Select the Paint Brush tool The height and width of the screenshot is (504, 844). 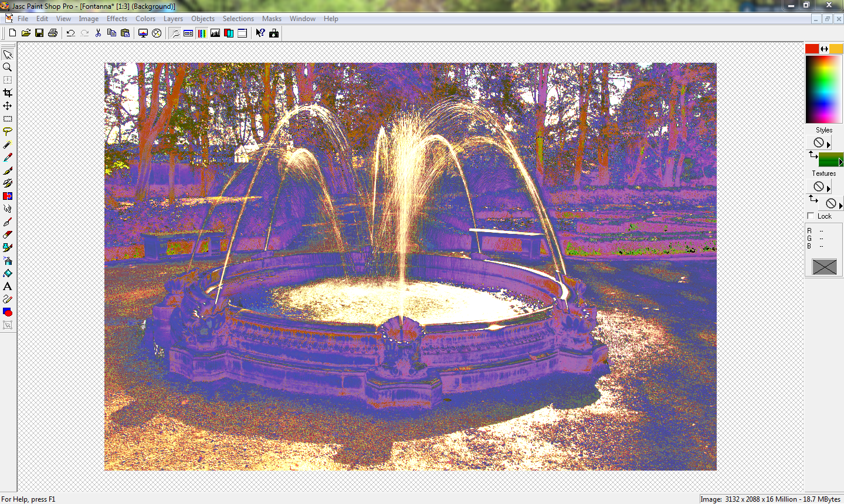click(8, 171)
